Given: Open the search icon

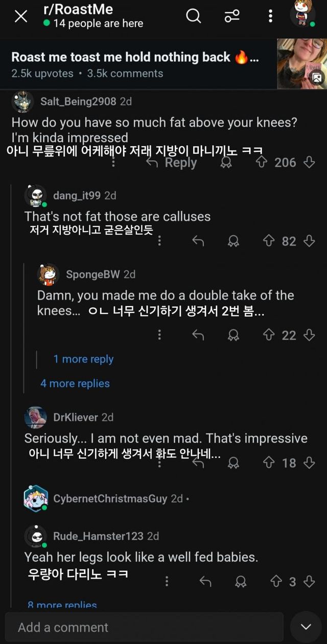Looking at the screenshot, I should [x=194, y=16].
